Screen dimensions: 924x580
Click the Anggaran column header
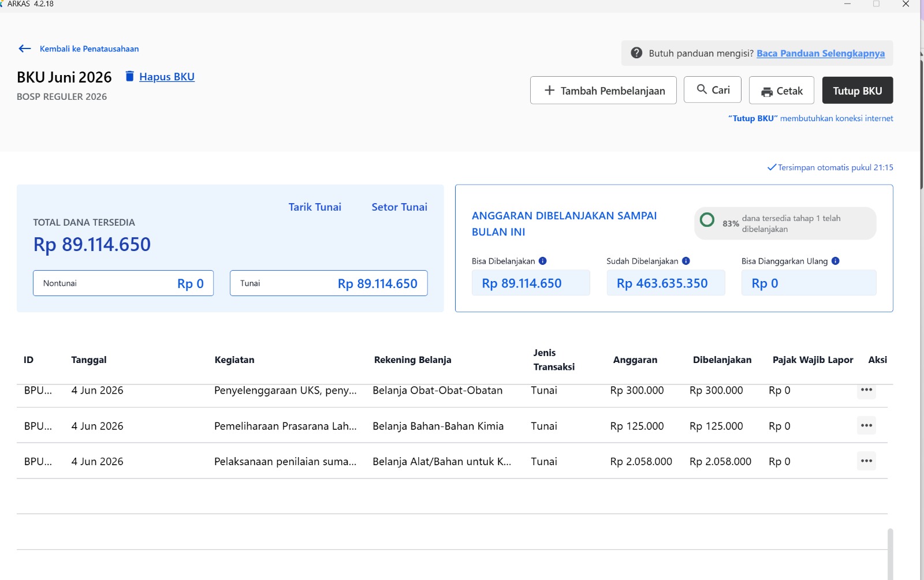635,360
